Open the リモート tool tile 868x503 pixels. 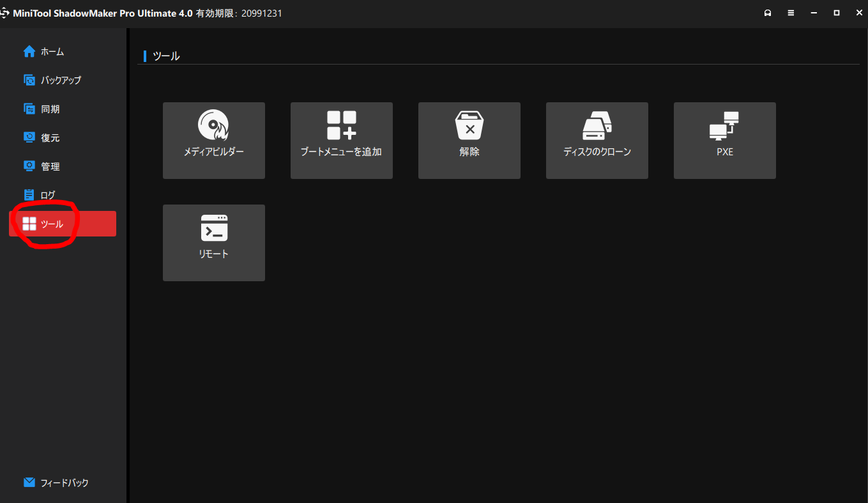[x=214, y=243]
